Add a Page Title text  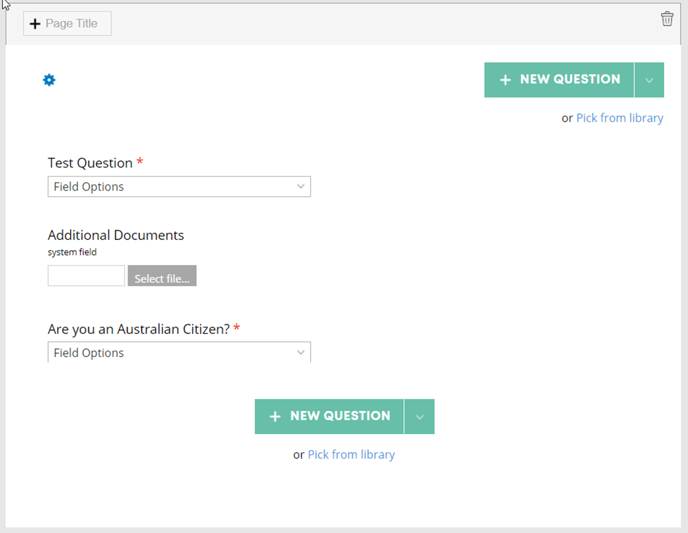[x=67, y=24]
